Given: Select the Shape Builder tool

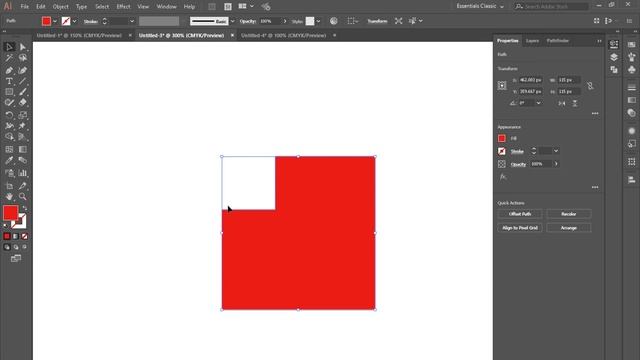Looking at the screenshot, I should tap(9, 137).
